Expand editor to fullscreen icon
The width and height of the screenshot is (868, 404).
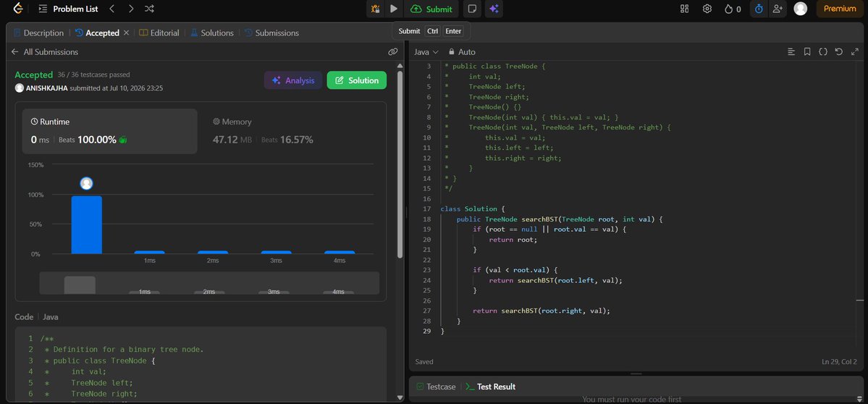(855, 52)
